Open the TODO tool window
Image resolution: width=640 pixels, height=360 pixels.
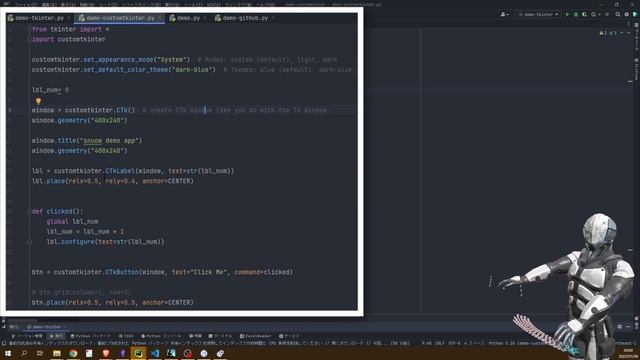click(x=126, y=336)
